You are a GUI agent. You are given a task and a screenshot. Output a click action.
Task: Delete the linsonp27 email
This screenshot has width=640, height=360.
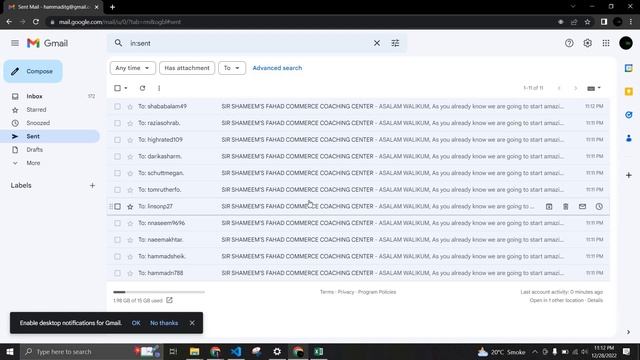click(566, 207)
